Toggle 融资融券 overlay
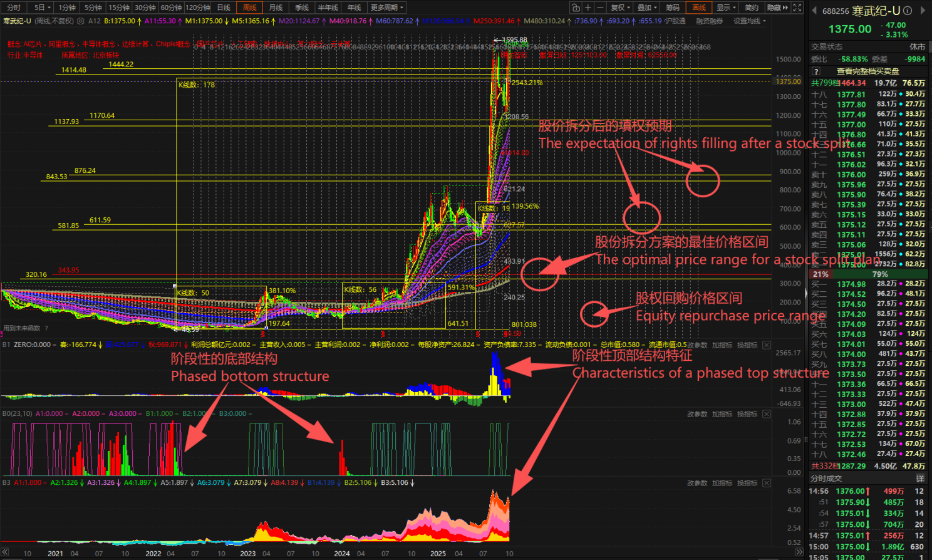Screen dimensions: 932x560 pos(709,21)
